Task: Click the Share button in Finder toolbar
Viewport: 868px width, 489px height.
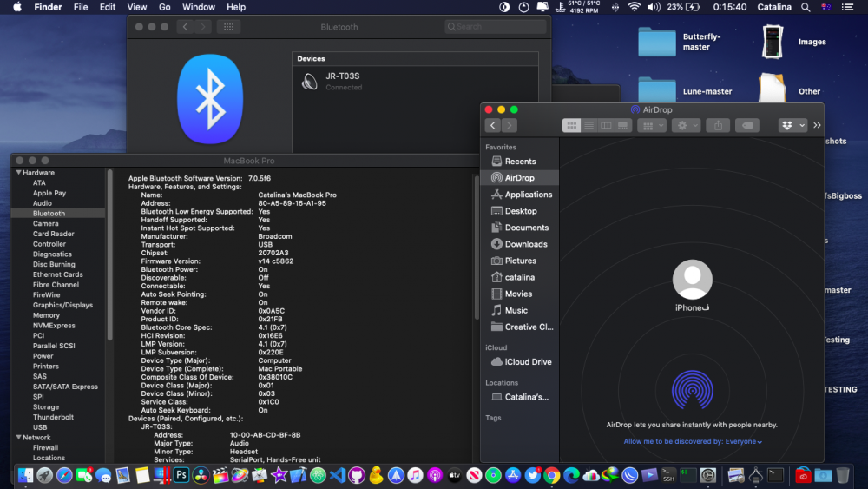Action: tap(718, 125)
